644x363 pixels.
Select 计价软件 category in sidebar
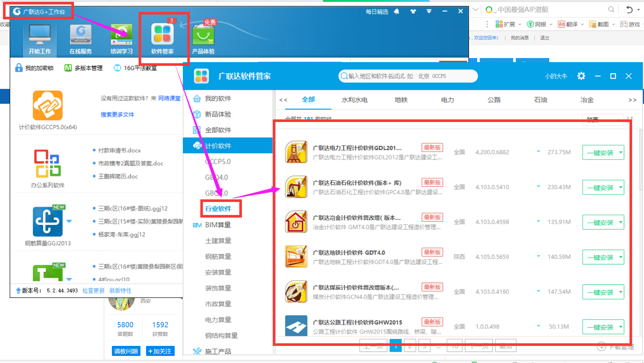(228, 145)
